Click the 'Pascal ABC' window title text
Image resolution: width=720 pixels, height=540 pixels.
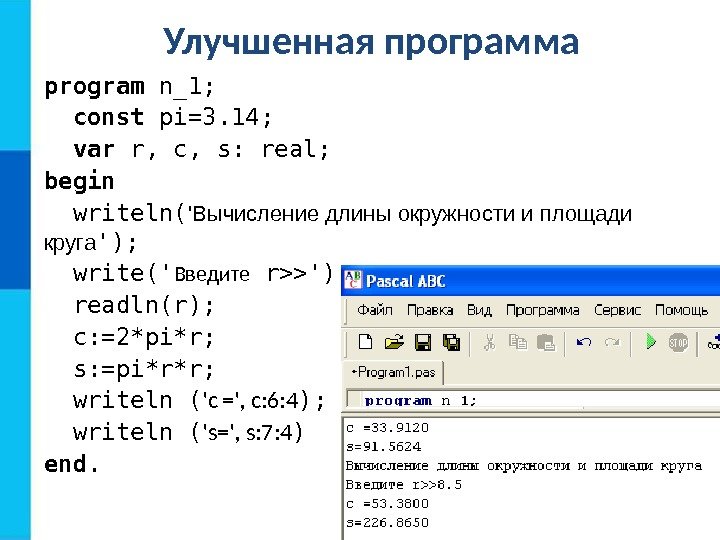(x=405, y=281)
